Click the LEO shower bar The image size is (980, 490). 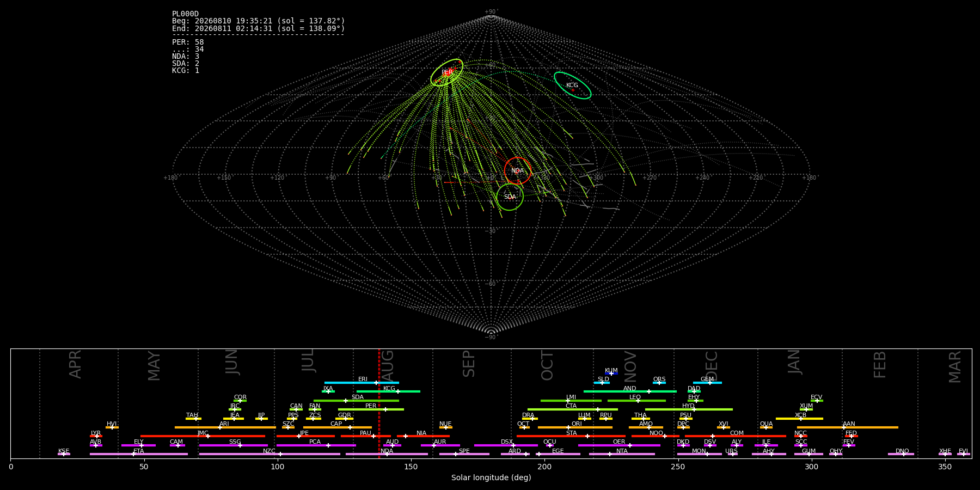click(636, 401)
